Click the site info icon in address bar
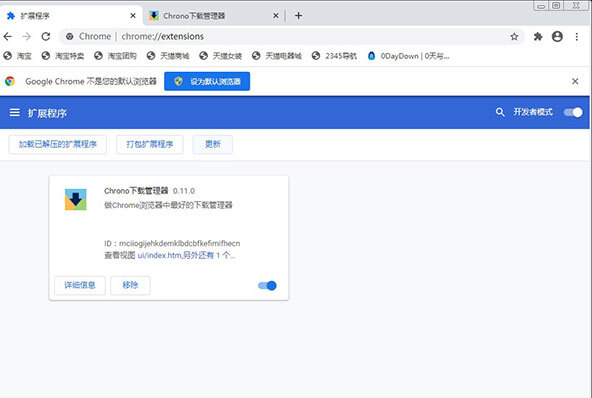The image size is (592, 398). [x=69, y=37]
